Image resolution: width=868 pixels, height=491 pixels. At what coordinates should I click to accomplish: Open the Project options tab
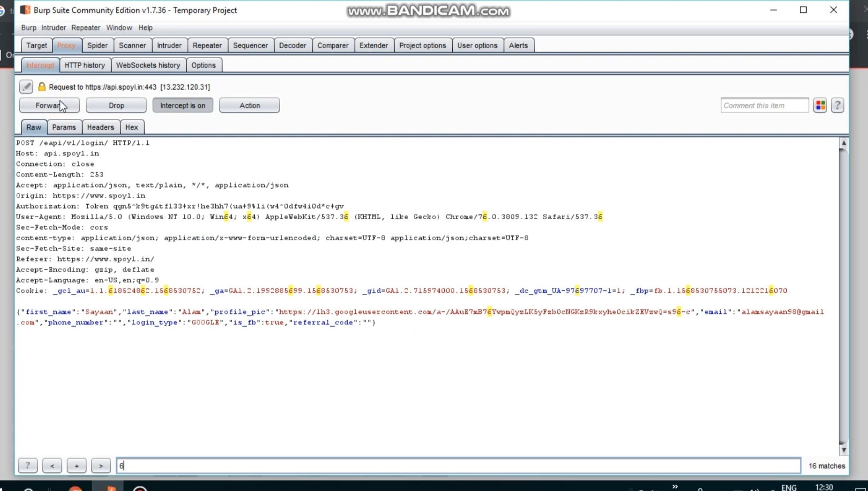pyautogui.click(x=423, y=45)
